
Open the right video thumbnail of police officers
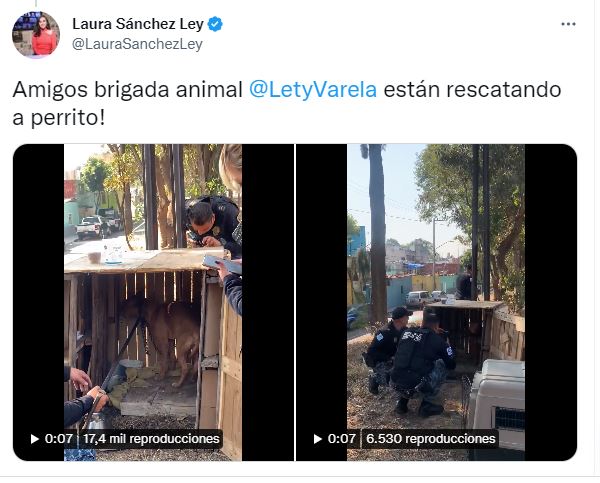(x=436, y=302)
